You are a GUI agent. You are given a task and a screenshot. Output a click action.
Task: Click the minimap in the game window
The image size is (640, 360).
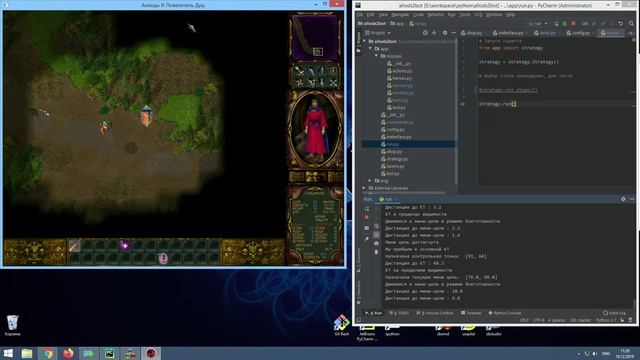pos(315,37)
